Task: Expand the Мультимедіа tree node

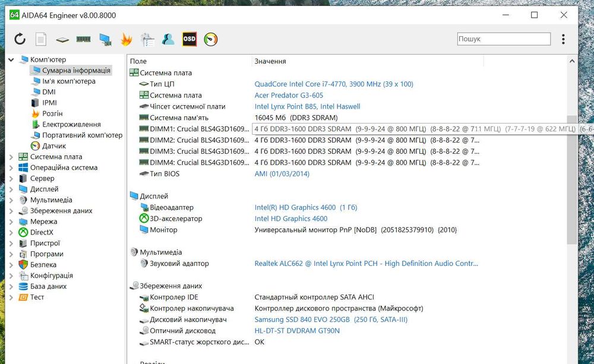Action: [x=11, y=200]
